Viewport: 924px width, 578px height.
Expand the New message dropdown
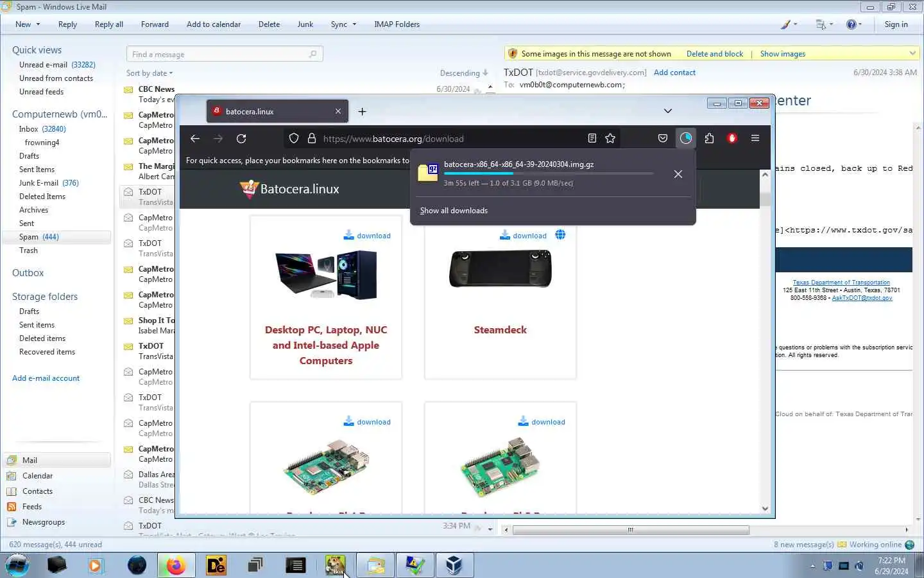click(38, 24)
